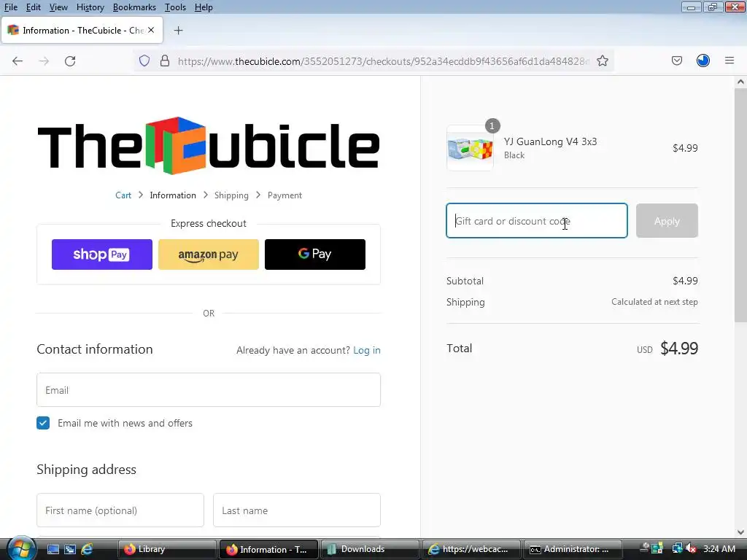Click the YJ GuanLong V4 3x3 product name
The image size is (747, 560).
point(550,141)
